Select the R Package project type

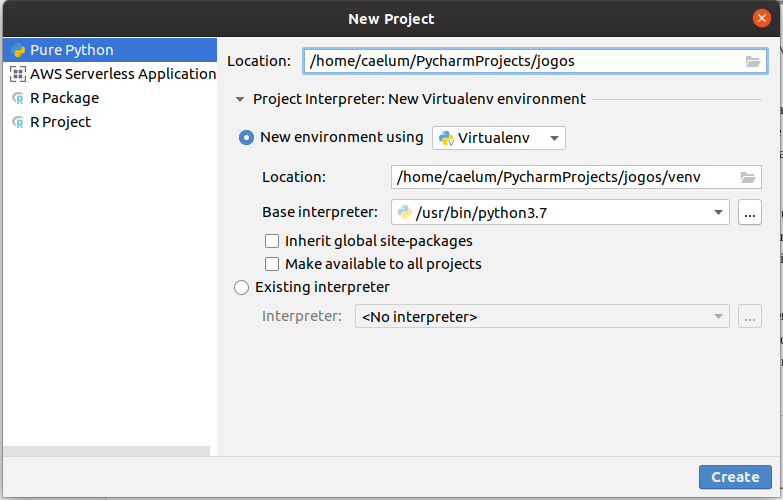coord(110,98)
